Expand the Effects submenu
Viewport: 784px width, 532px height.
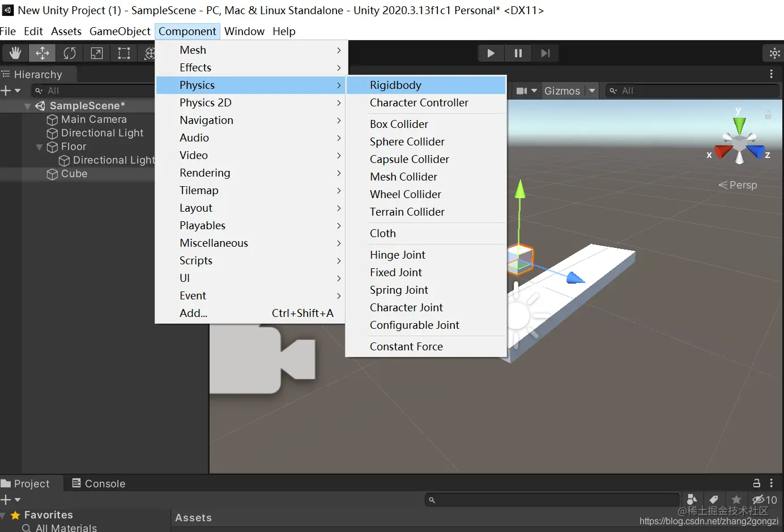point(251,67)
